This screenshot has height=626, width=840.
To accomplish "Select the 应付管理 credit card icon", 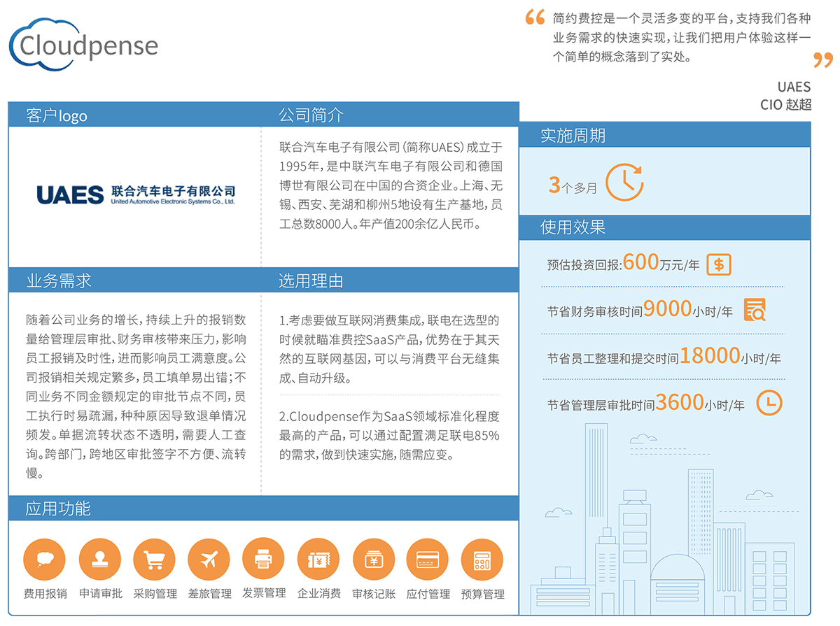I will click(428, 560).
